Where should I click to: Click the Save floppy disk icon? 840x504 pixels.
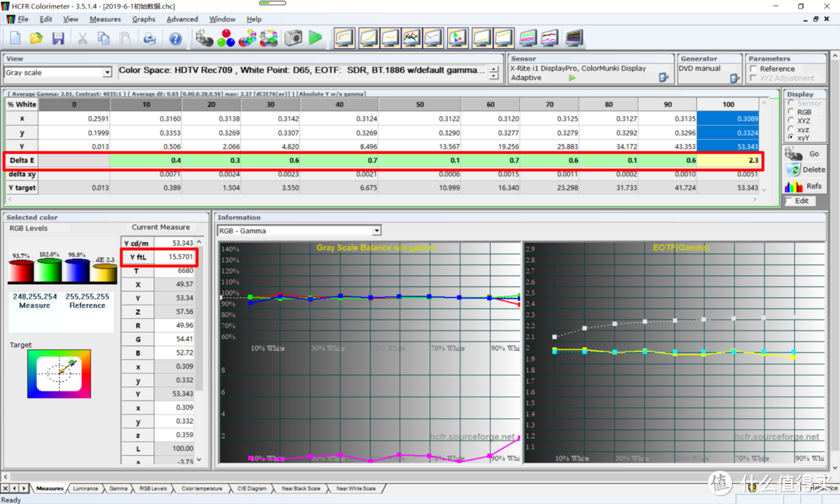coord(57,38)
